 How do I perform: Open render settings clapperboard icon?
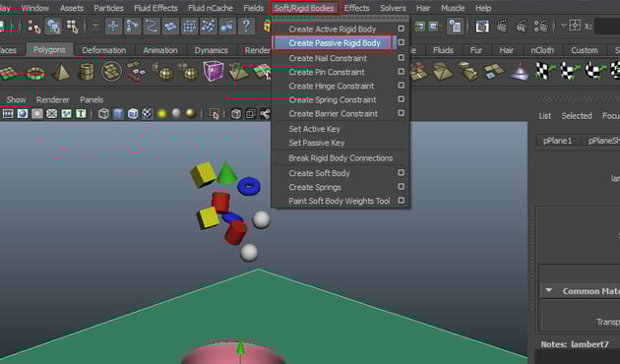point(540,27)
